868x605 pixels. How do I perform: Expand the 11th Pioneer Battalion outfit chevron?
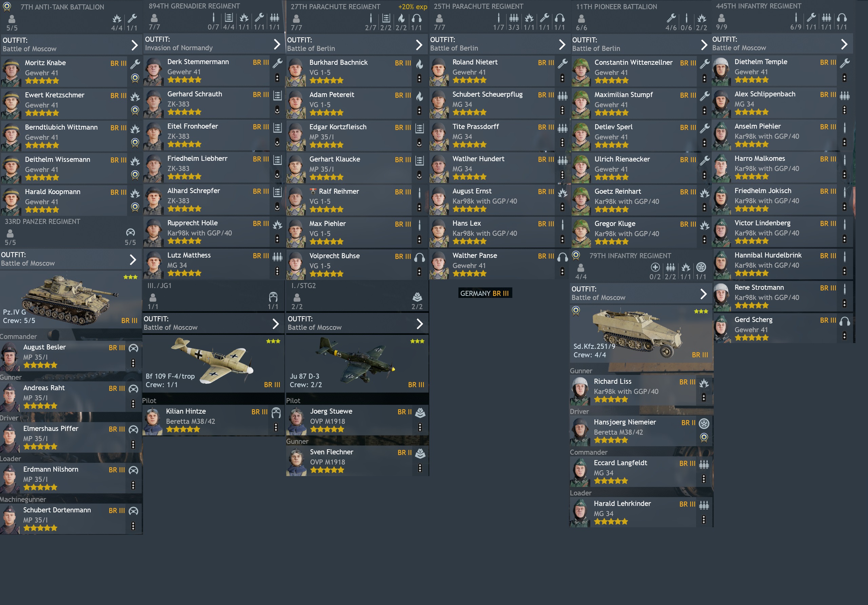coord(704,45)
